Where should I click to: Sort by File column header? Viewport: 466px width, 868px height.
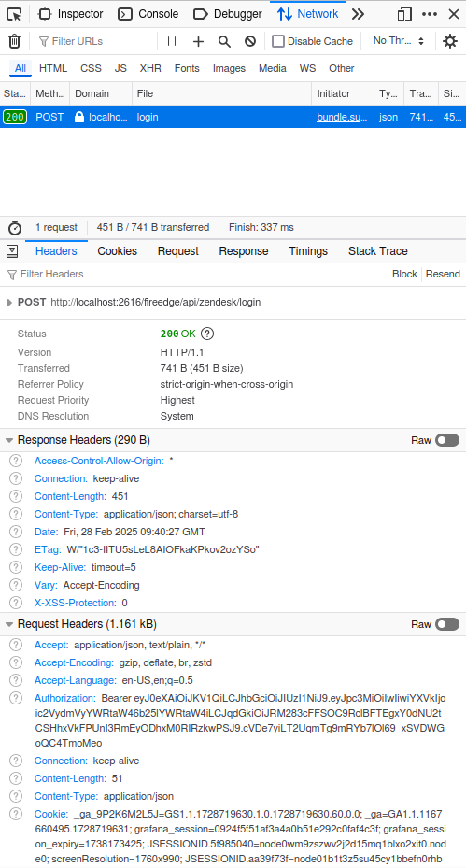tap(222, 93)
